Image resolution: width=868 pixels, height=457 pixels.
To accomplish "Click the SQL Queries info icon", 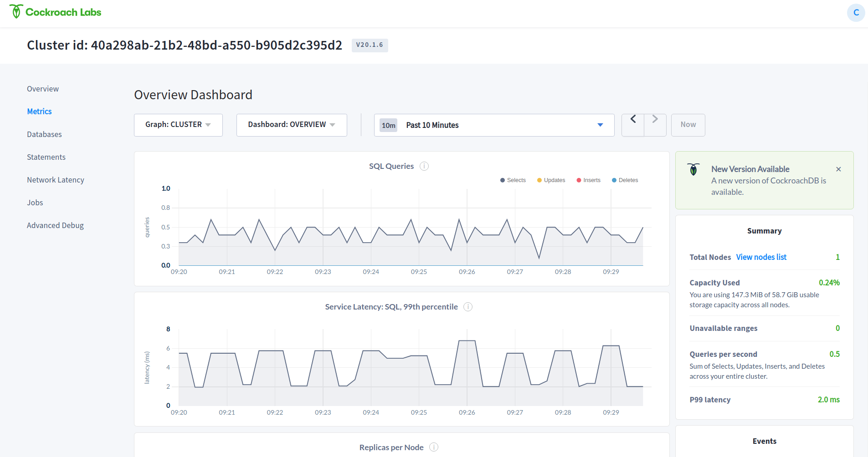I will pos(424,166).
